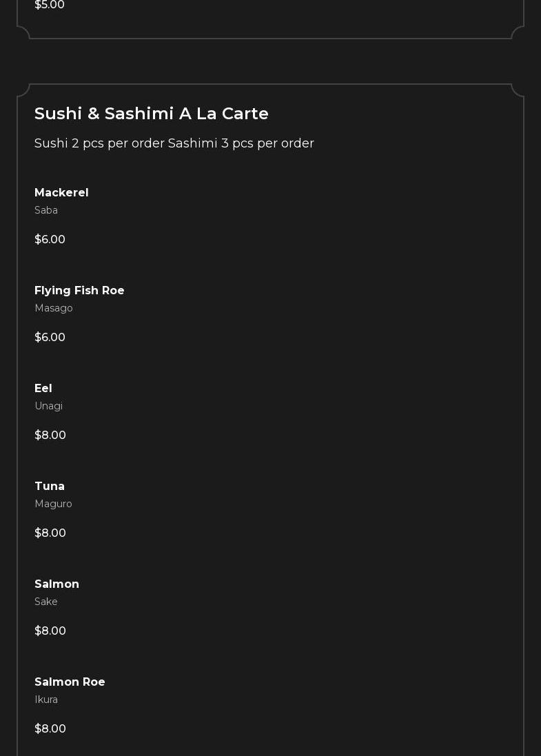Select the Eel menu item title
The height and width of the screenshot is (756, 541).
tap(43, 389)
